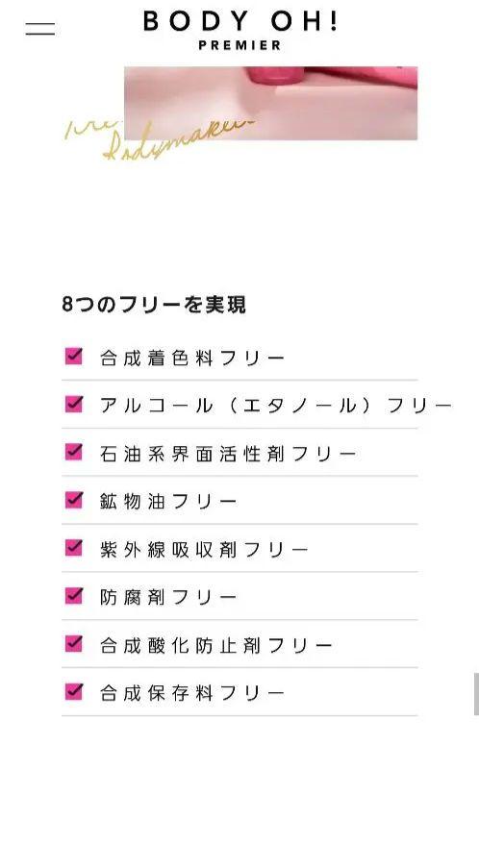Viewport: 479px width, 868px height.
Task: Toggle the 石油系界面活性剤フリー checkbox
Action: (74, 452)
